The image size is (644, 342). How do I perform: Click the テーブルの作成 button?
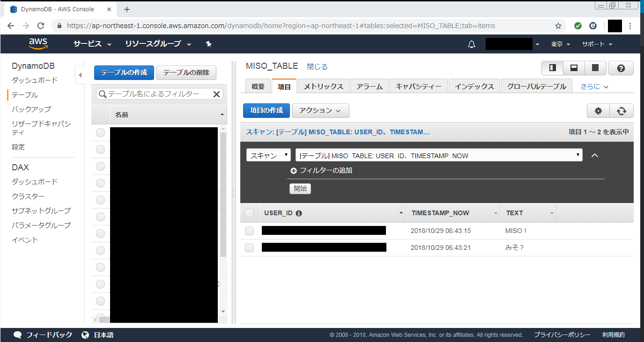pyautogui.click(x=124, y=73)
